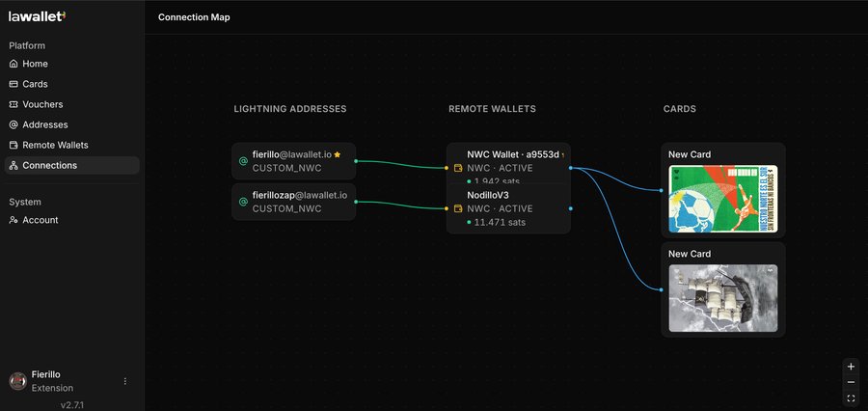Image resolution: width=868 pixels, height=411 pixels.
Task: Open the Home page
Action: [72, 64]
